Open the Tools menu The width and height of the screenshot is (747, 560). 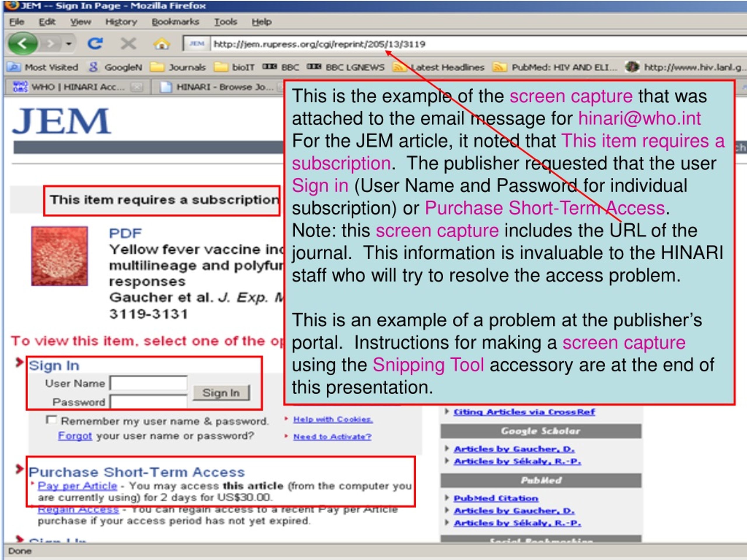coord(226,22)
